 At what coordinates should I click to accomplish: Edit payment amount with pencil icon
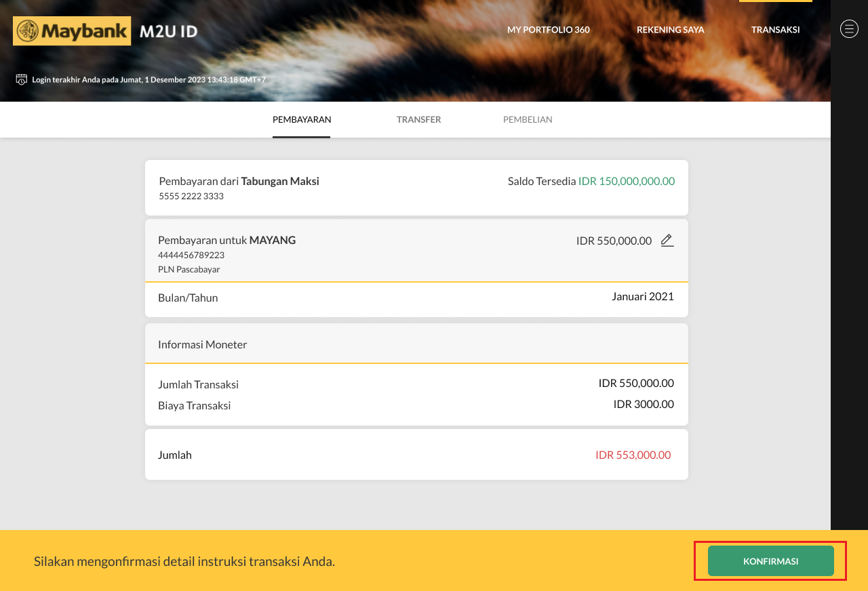click(x=667, y=241)
